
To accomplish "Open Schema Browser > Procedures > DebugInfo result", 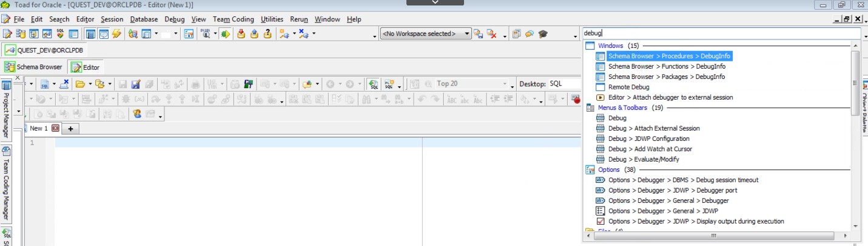I will coord(670,56).
